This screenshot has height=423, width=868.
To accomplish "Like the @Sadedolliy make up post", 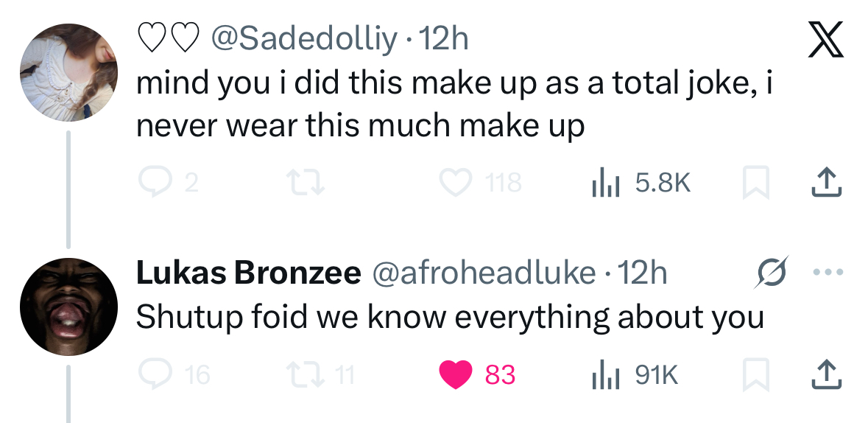I will [455, 182].
